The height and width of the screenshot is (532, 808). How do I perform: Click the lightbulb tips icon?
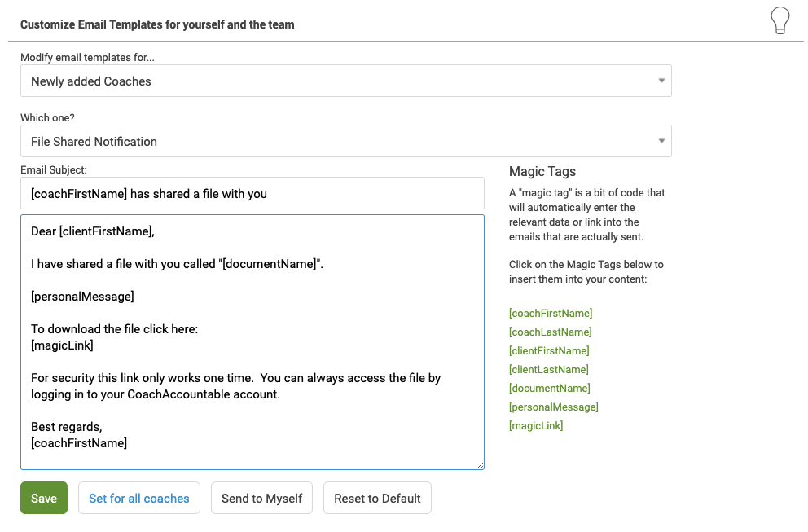pyautogui.click(x=779, y=20)
